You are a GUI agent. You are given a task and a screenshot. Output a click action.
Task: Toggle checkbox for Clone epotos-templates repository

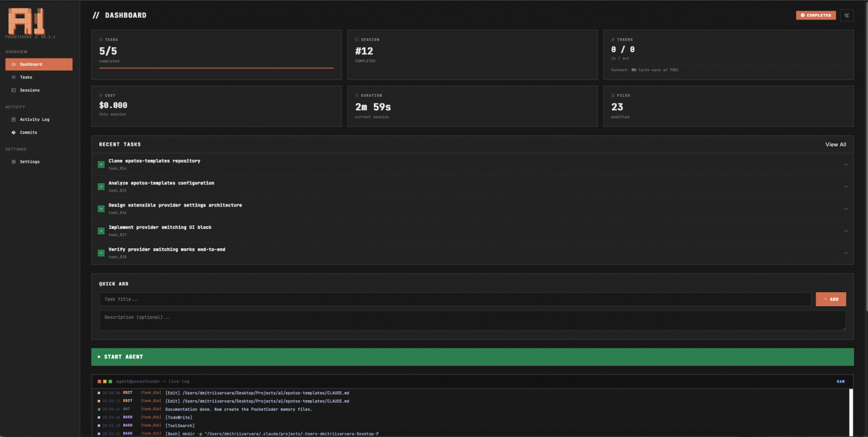[x=101, y=165]
